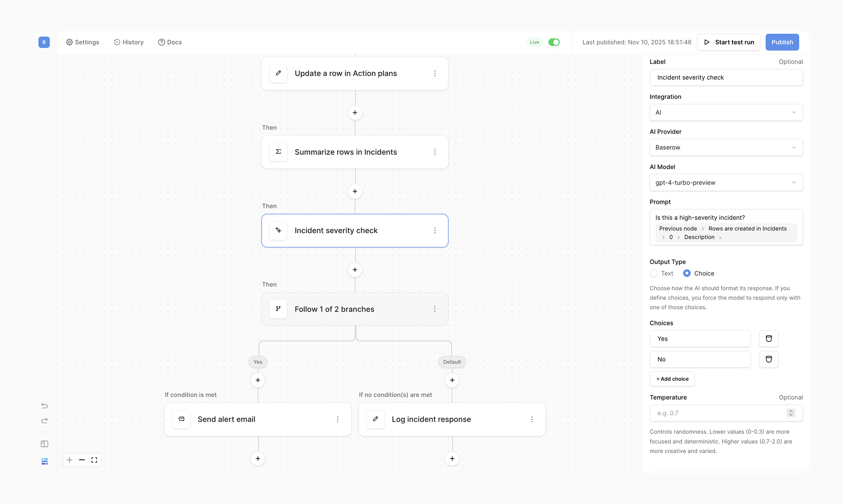Open options menu for Summarize rows node

435,152
